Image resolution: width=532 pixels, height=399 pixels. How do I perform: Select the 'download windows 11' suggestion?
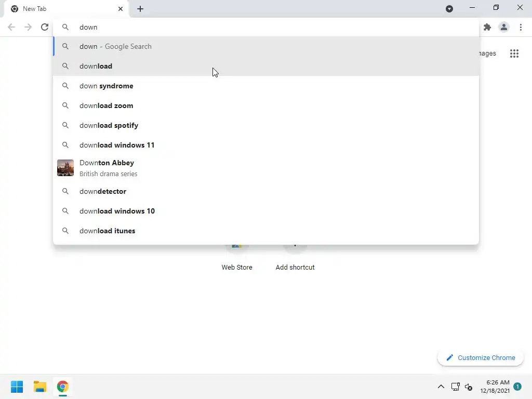pos(266,145)
